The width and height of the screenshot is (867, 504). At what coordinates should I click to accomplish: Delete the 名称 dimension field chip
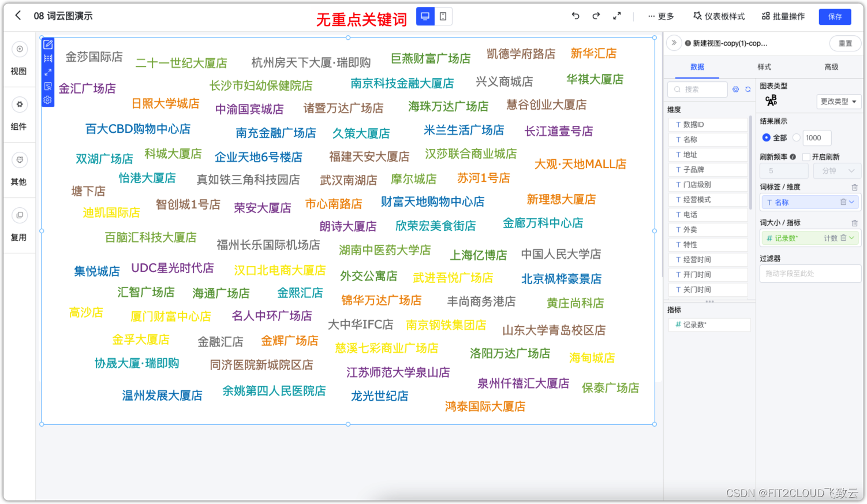[843, 202]
